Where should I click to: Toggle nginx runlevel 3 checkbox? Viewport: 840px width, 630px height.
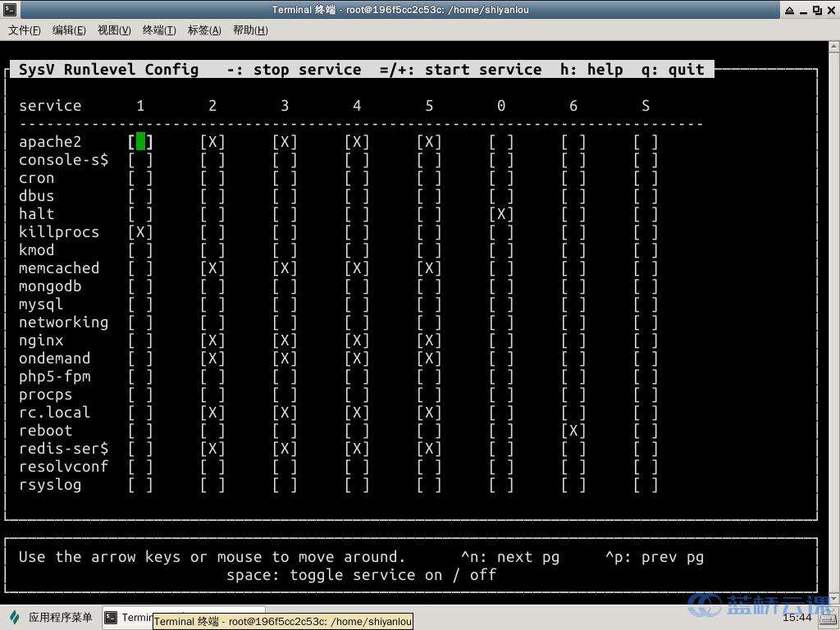tap(285, 340)
